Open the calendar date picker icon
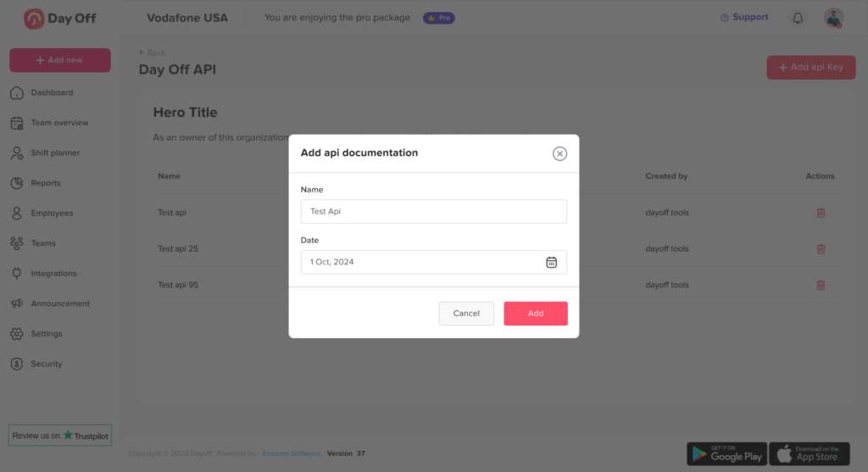 click(551, 262)
